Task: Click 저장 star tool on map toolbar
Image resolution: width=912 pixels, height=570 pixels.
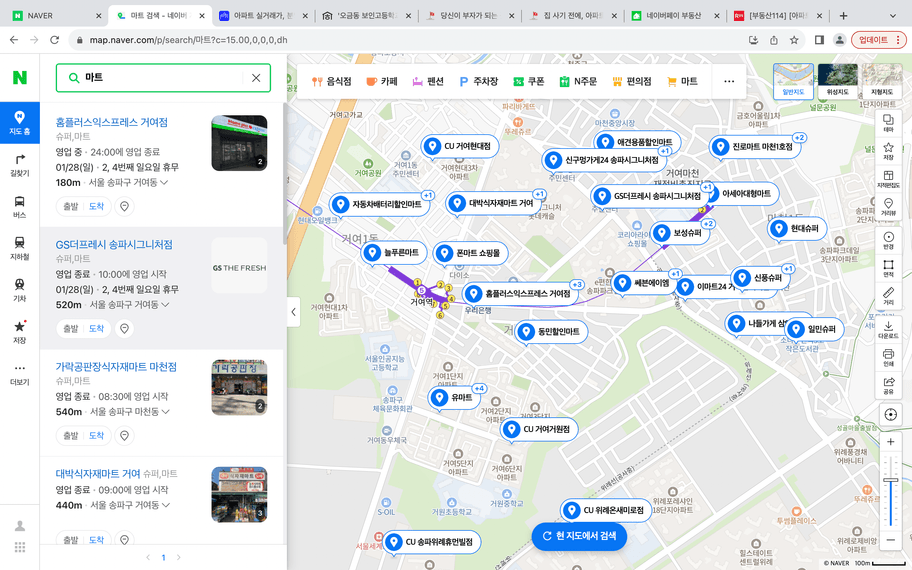Action: pos(888,151)
